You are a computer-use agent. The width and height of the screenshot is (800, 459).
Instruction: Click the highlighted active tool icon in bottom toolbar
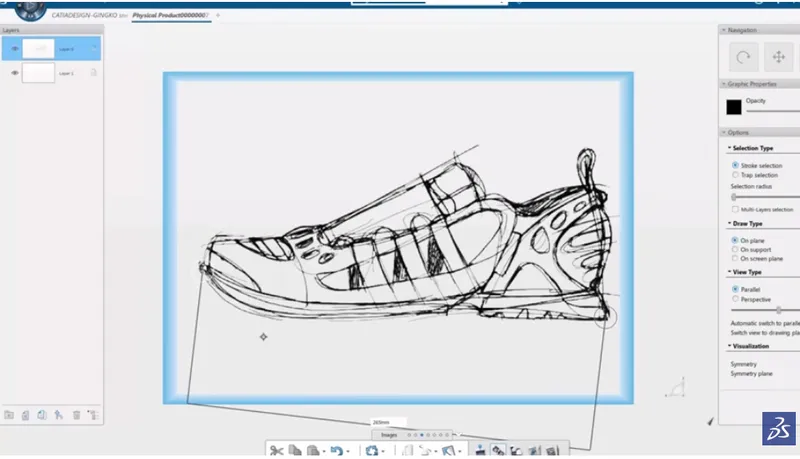coord(498,450)
